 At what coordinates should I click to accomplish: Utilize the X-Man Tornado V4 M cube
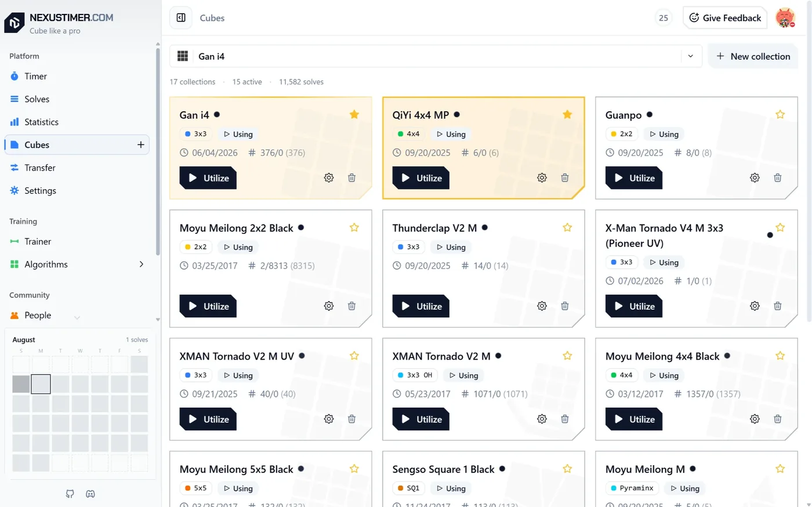[x=634, y=306]
